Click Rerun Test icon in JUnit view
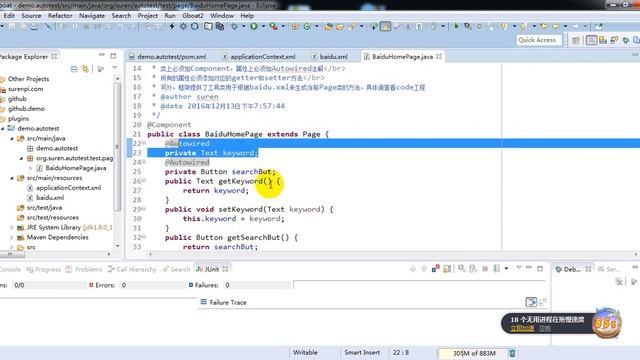 tap(461, 269)
